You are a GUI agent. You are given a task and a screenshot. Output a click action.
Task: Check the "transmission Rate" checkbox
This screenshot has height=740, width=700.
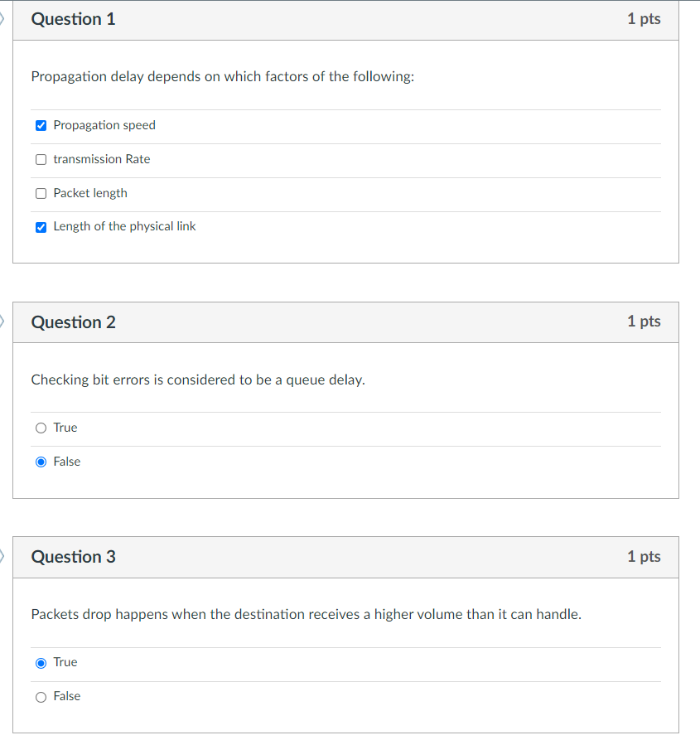point(41,159)
